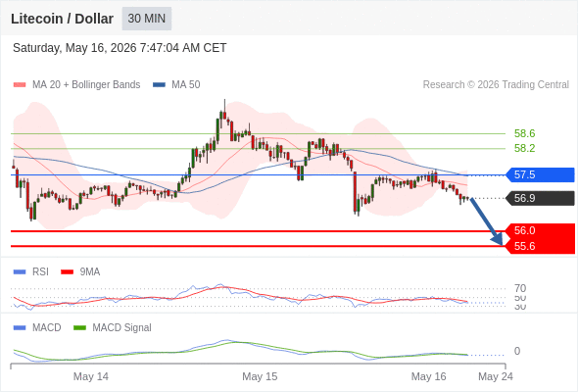Image resolution: width=578 pixels, height=392 pixels.
Task: Click the May 14 date axis label
Action: coord(91,376)
